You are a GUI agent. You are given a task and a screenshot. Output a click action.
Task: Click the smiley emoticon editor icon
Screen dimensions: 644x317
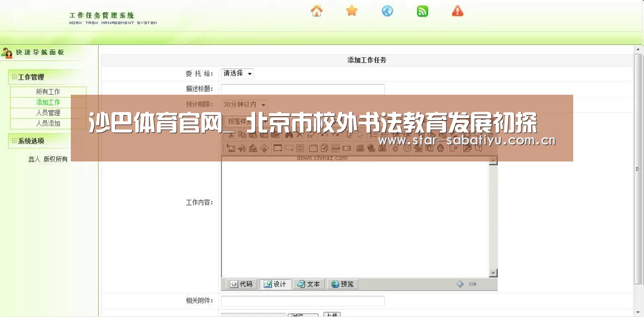407,148
